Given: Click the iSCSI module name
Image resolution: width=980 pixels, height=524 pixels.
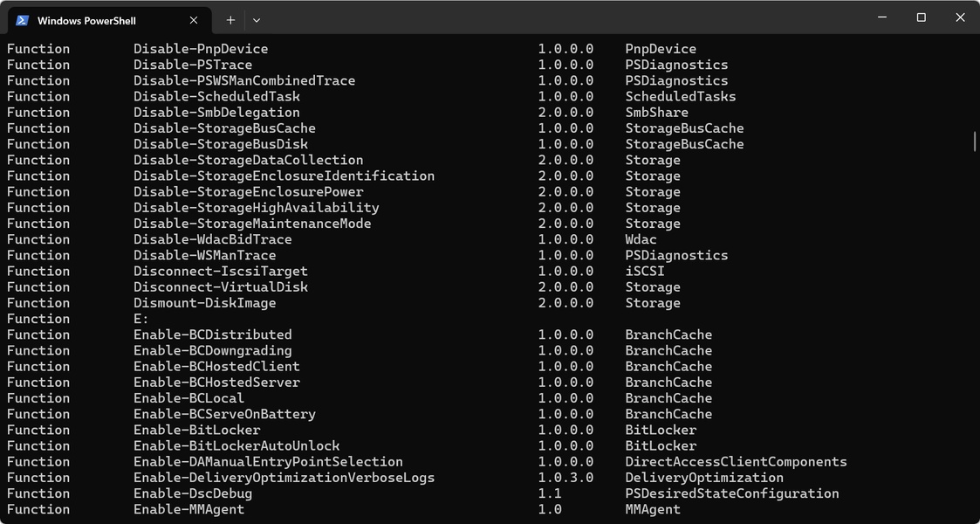Looking at the screenshot, I should (645, 272).
